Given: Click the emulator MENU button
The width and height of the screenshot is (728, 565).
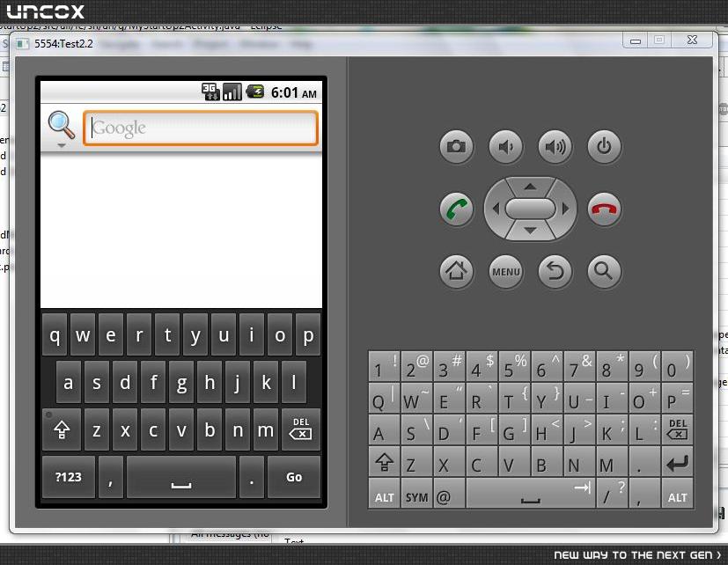Looking at the screenshot, I should click(x=505, y=271).
